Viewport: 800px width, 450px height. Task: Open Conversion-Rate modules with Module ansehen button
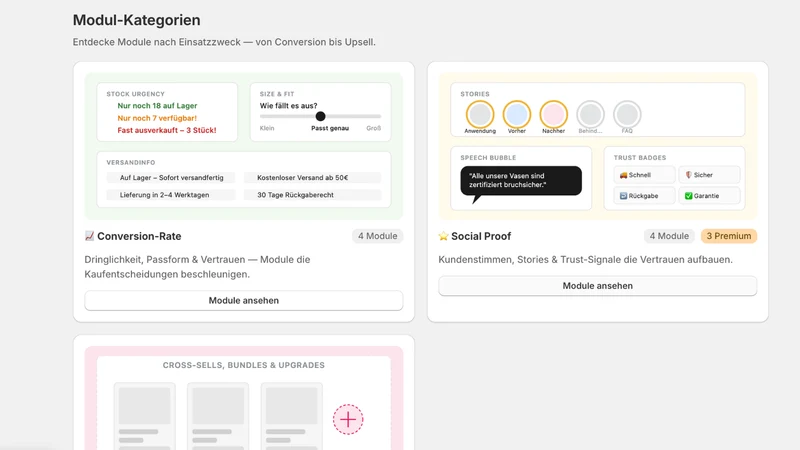coord(243,301)
